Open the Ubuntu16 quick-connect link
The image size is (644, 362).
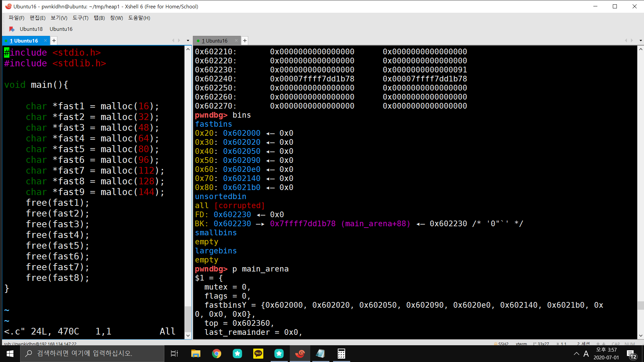pos(61,29)
